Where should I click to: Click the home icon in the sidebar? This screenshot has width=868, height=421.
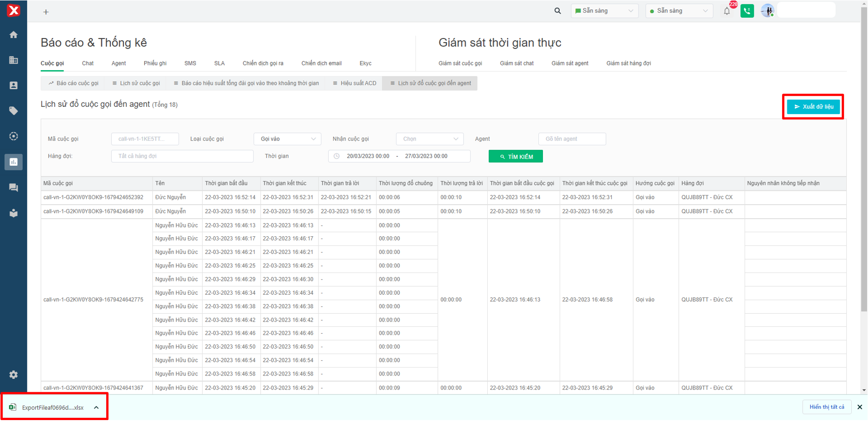13,35
